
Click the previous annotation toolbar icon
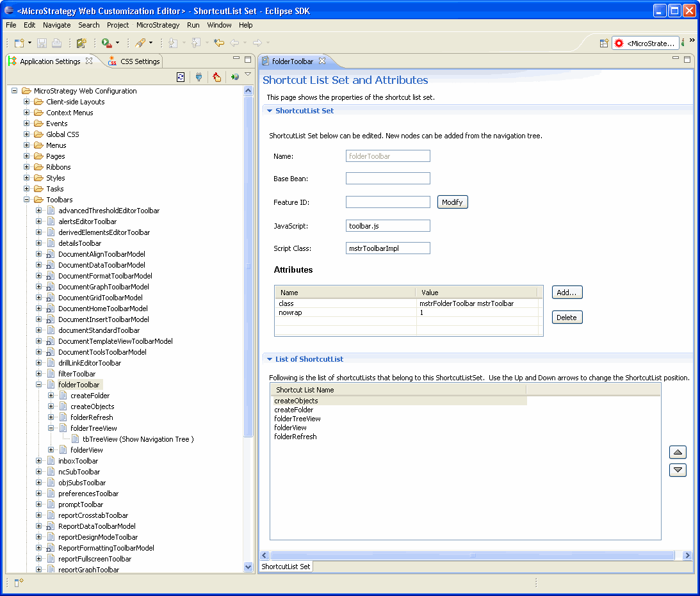pyautogui.click(x=196, y=43)
